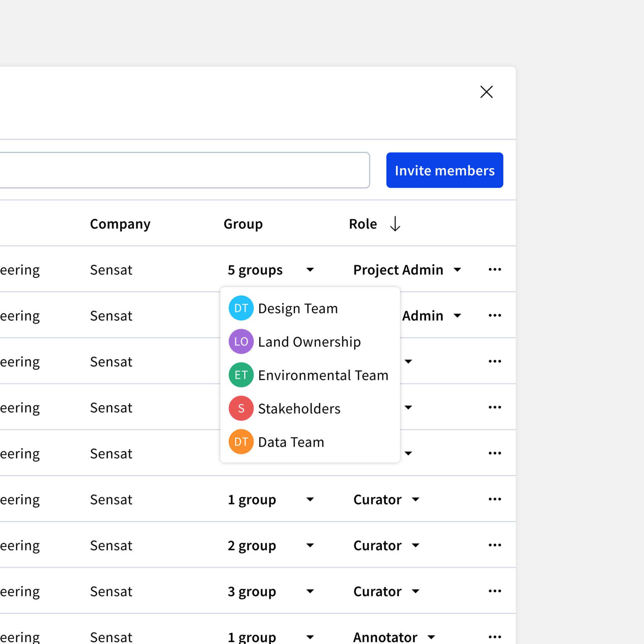644x644 pixels.
Task: Focus the member search input field
Action: pos(184,170)
